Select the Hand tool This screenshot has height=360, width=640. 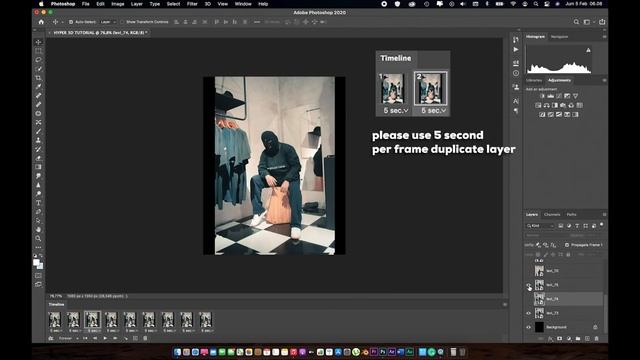[38, 229]
